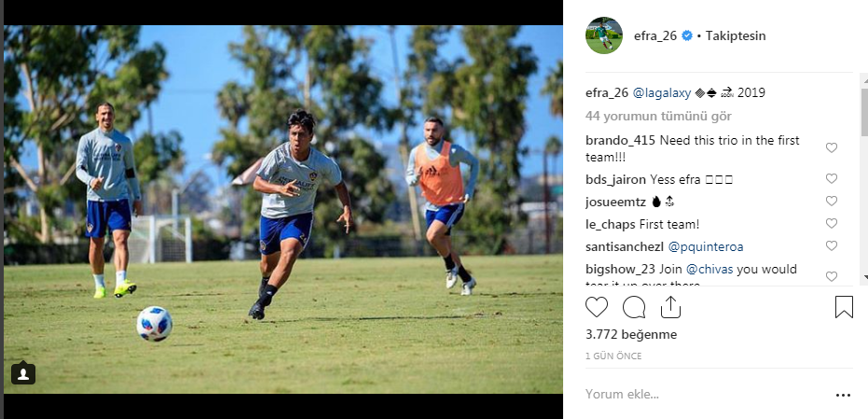Like bds_jairon's comment

pyautogui.click(x=831, y=178)
